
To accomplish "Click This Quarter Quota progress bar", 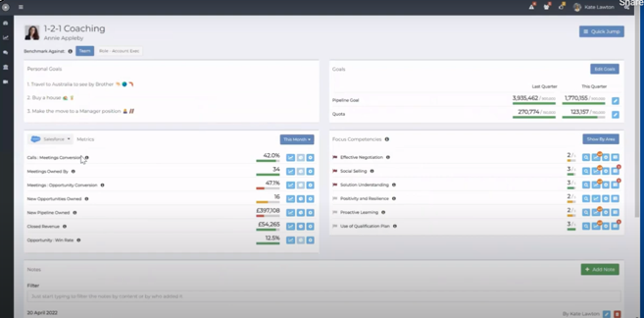I will click(x=584, y=117).
